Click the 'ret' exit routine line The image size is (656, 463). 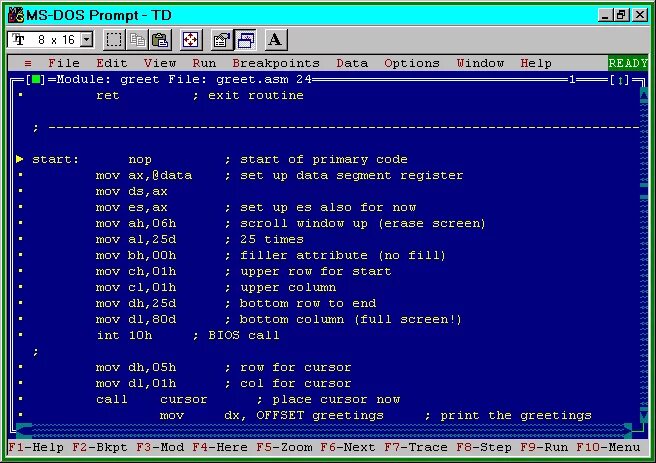[x=200, y=95]
